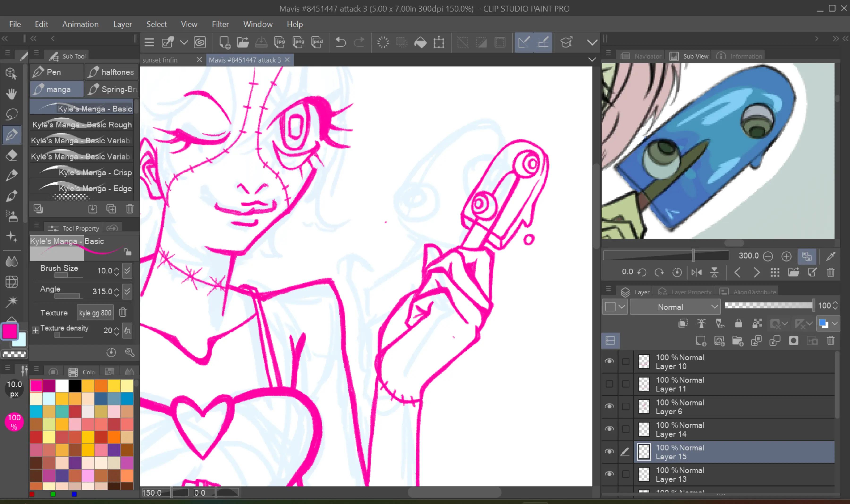Click the Fill bucket icon in command bar
The width and height of the screenshot is (850, 504).
pos(421,42)
